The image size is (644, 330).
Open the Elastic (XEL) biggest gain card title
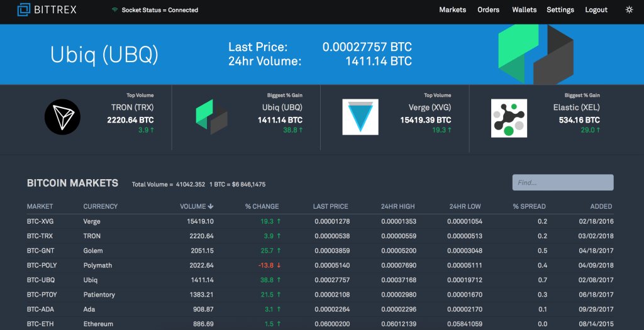point(577,107)
